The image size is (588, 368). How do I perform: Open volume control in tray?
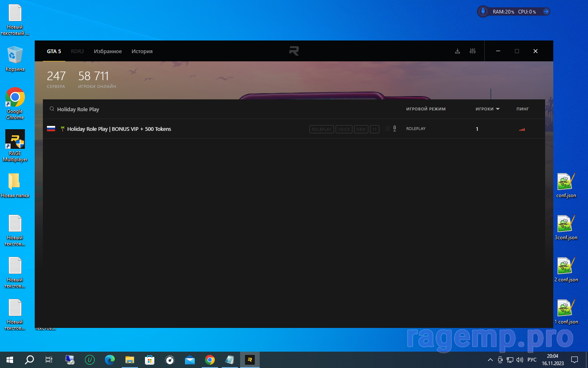520,360
